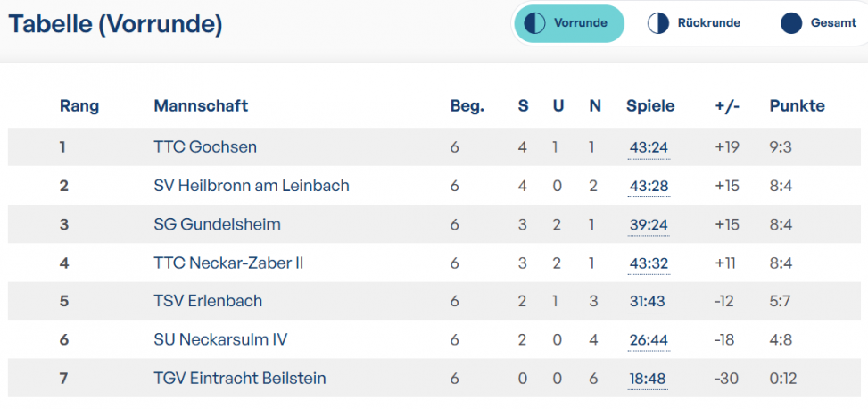This screenshot has height=409, width=868.
Task: Click the half-filled circle icon beside Rückrunde
Action: pyautogui.click(x=658, y=24)
